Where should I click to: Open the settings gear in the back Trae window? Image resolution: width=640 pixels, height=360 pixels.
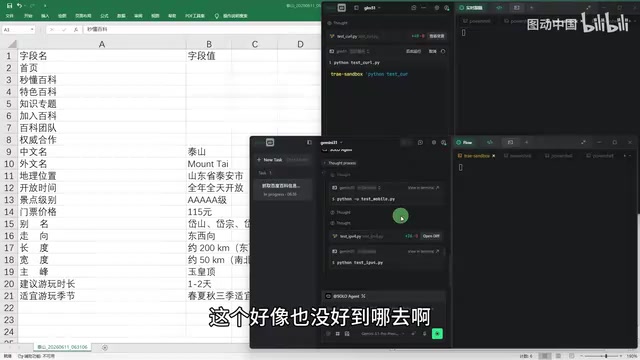(x=436, y=8)
